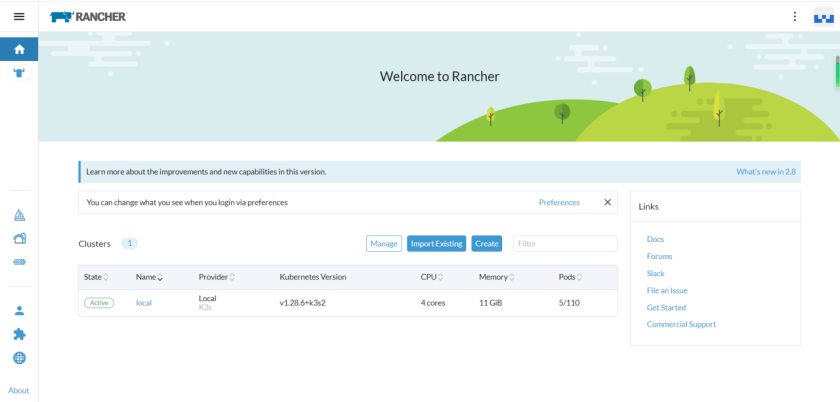Sort clusters by Memory column
This screenshot has height=402, width=840.
[497, 277]
